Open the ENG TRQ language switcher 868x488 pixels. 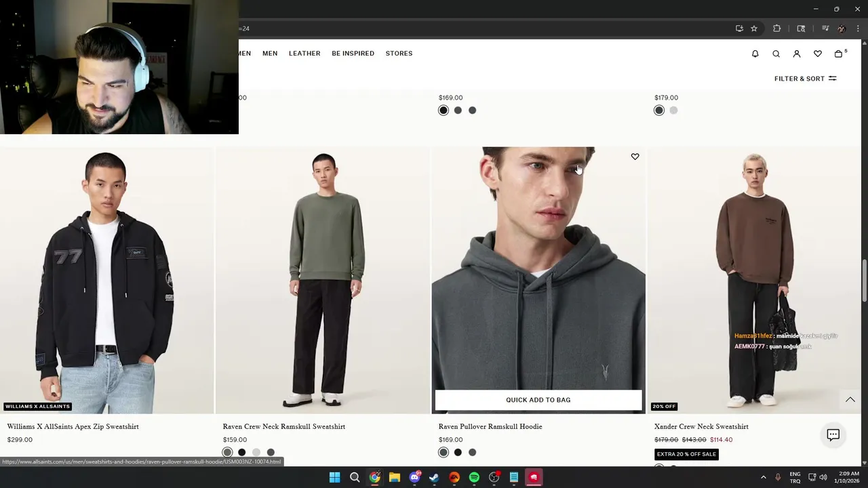click(795, 477)
